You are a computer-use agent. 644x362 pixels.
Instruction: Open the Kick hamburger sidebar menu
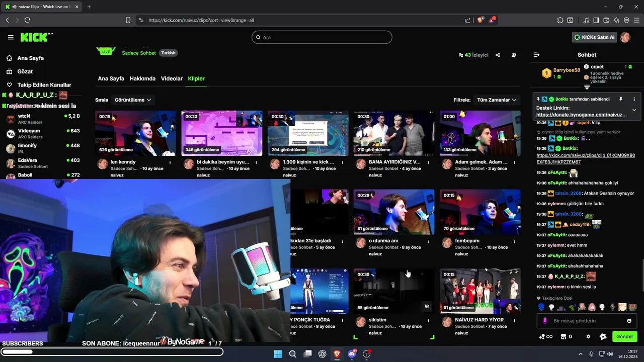[x=11, y=37]
